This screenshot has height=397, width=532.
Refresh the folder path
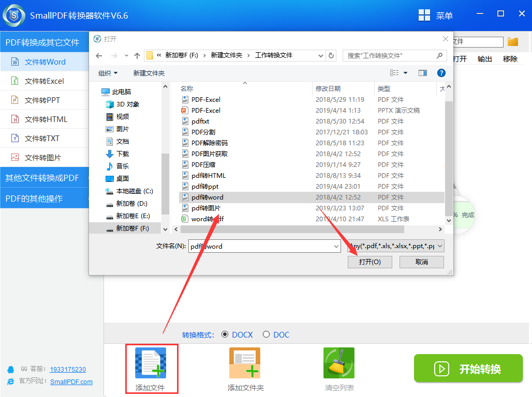[331, 56]
